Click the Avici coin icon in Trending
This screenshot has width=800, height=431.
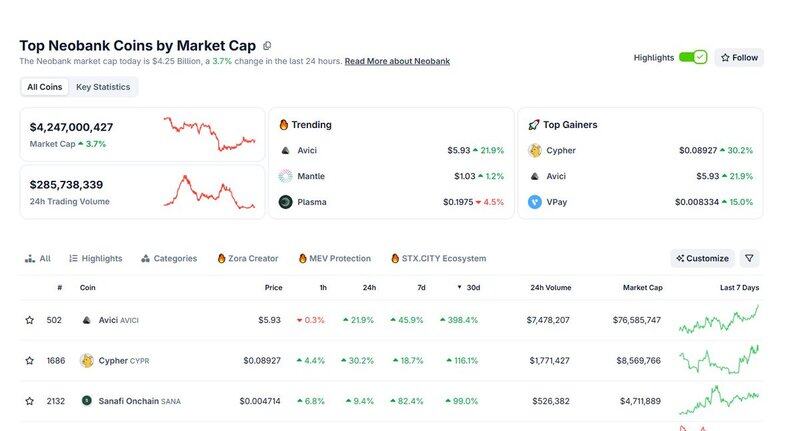point(285,151)
